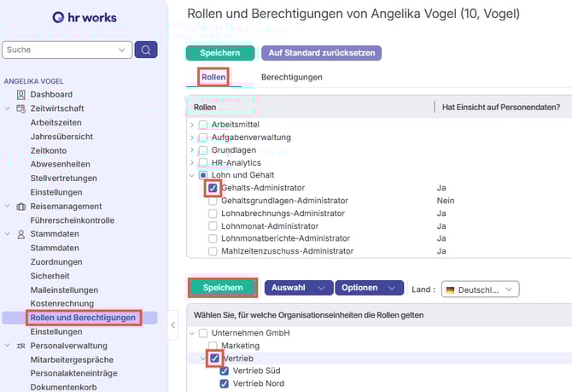This screenshot has height=392, width=572.
Task: Open Mitarbeitergespräche in the sidebar
Action: (x=72, y=360)
